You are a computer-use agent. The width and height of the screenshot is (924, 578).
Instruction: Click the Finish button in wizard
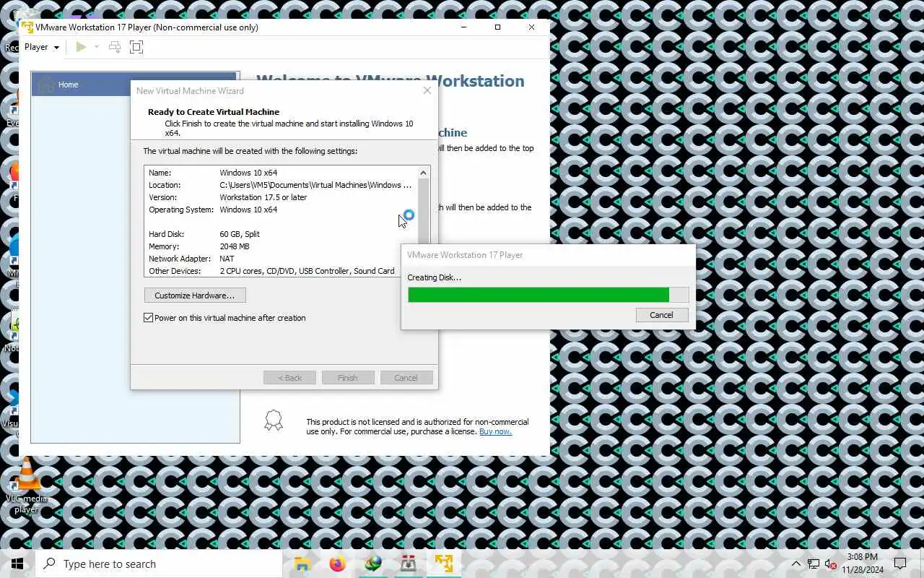pos(347,378)
